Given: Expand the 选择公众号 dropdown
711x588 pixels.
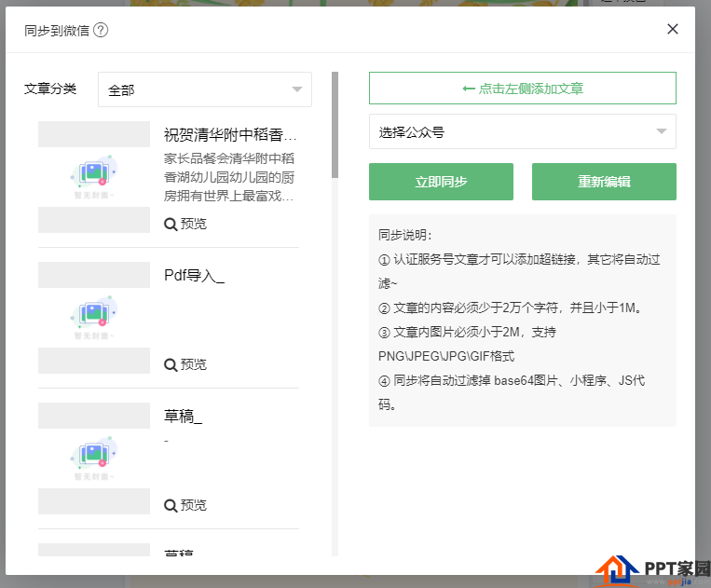Looking at the screenshot, I should point(523,131).
